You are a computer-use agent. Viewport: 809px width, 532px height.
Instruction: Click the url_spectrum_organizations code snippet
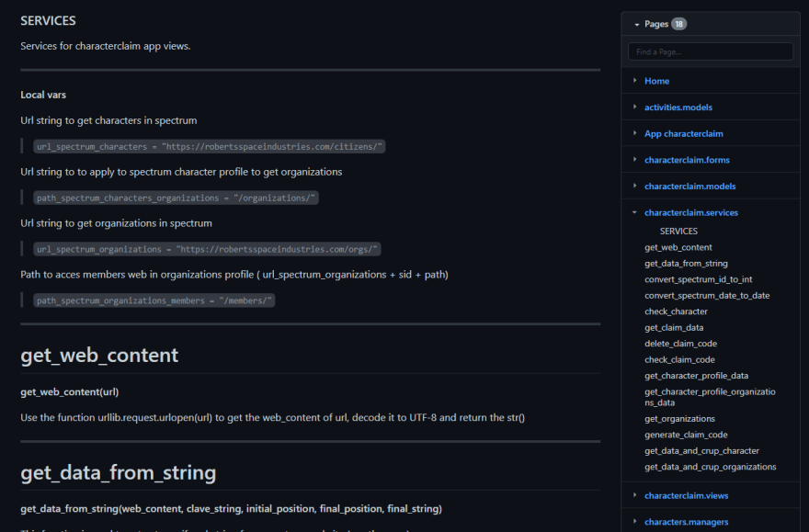click(207, 249)
